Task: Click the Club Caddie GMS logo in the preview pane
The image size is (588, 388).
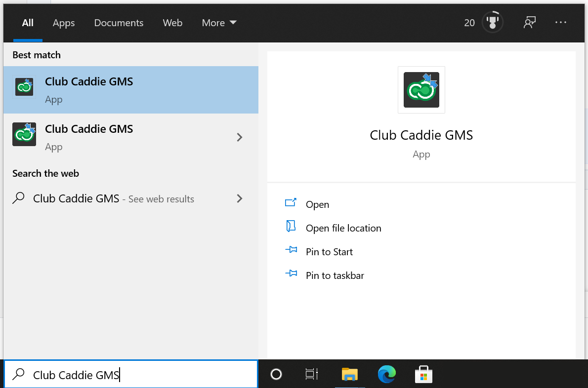Action: pos(421,89)
